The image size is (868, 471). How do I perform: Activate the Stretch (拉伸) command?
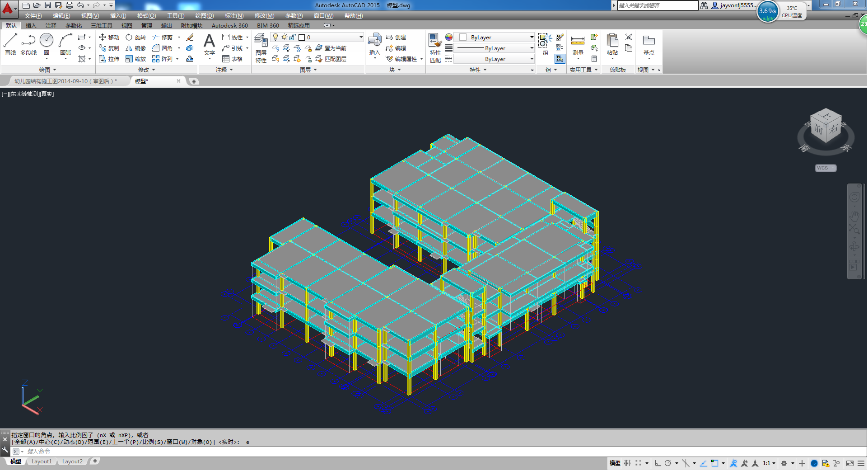109,59
